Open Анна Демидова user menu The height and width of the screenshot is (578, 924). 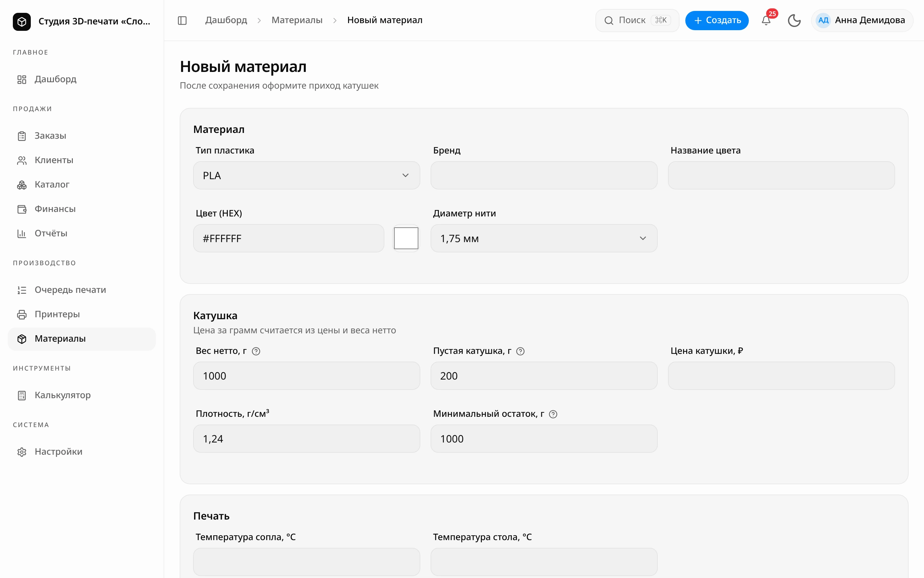[862, 20]
